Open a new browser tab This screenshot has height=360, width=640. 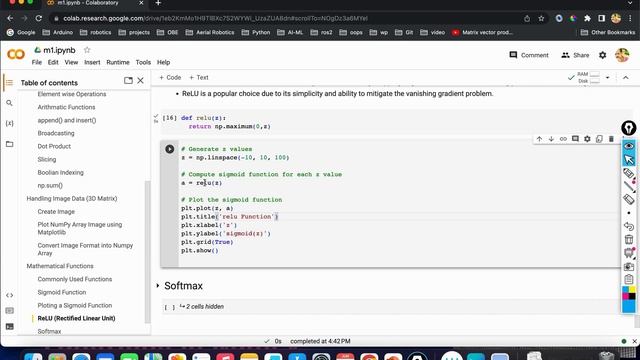(x=158, y=3)
